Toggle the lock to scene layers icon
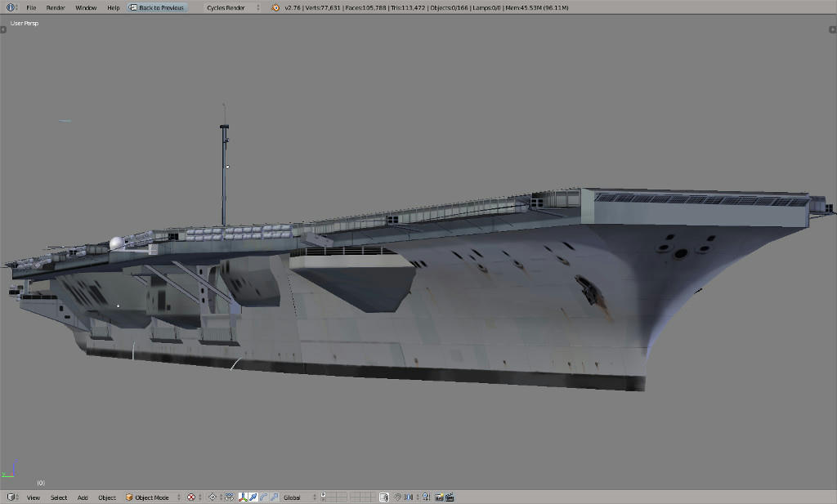This screenshot has width=837, height=504. [x=384, y=496]
